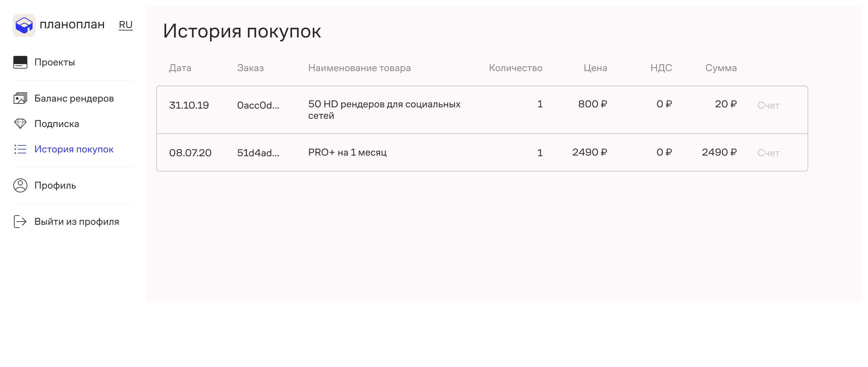Go to Проекты menu item
Image resolution: width=868 pixels, height=367 pixels.
coord(55,62)
